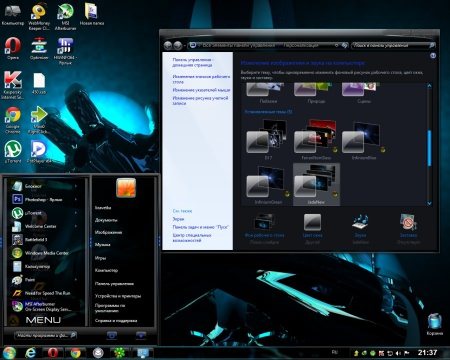
Task: Expand the Welcome Center jump list arrow
Action: [x=76, y=226]
